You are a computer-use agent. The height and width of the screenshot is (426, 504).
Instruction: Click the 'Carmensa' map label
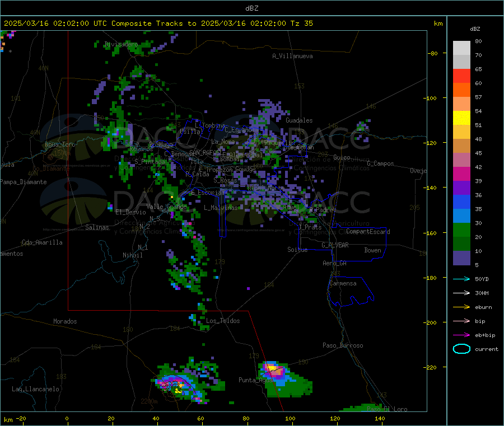pos(343,283)
